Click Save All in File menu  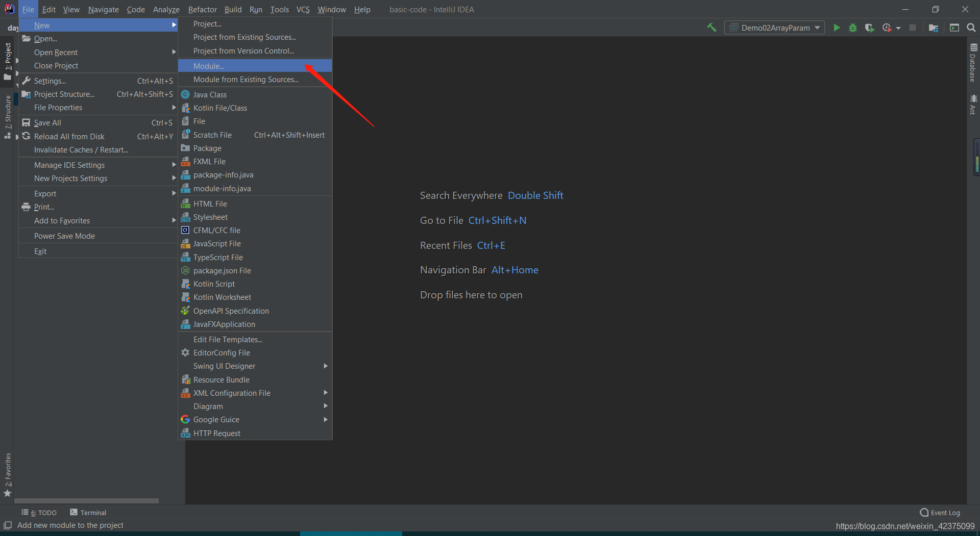98,123
